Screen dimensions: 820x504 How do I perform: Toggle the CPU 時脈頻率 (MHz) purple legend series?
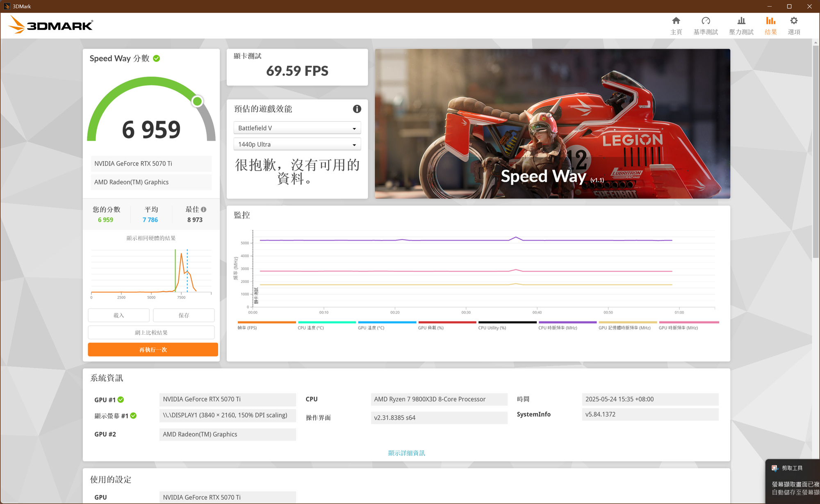(567, 325)
